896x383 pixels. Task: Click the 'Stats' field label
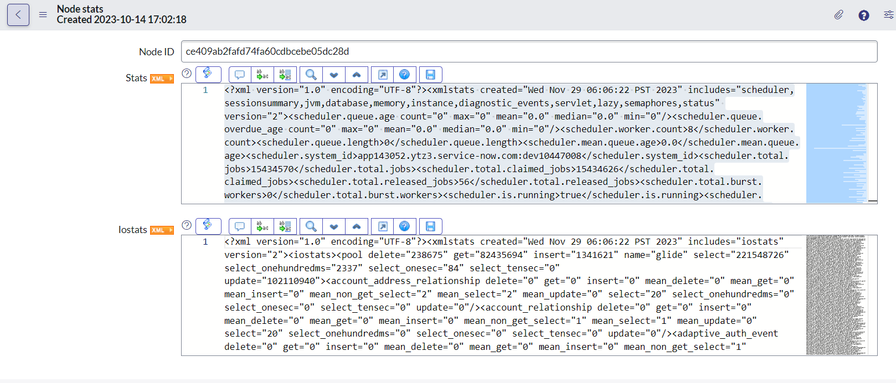[x=136, y=78]
